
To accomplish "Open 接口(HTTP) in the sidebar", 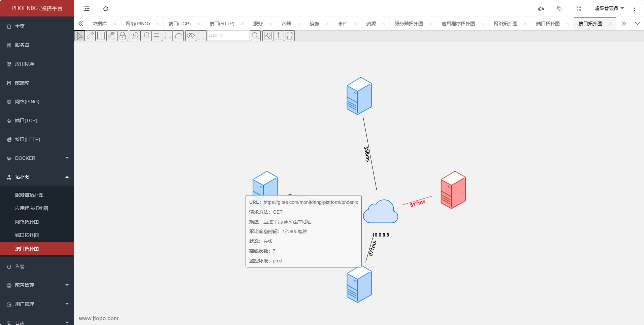I will click(37, 139).
